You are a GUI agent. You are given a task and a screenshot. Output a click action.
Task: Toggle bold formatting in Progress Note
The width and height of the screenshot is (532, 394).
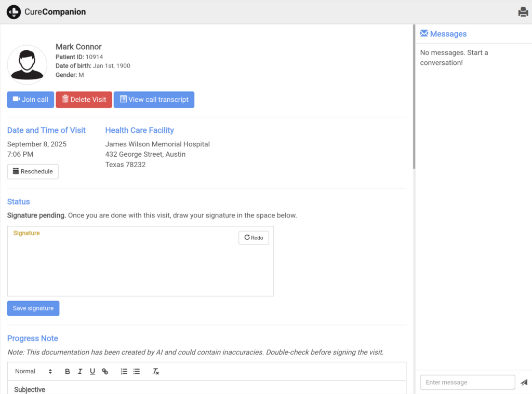[68, 372]
